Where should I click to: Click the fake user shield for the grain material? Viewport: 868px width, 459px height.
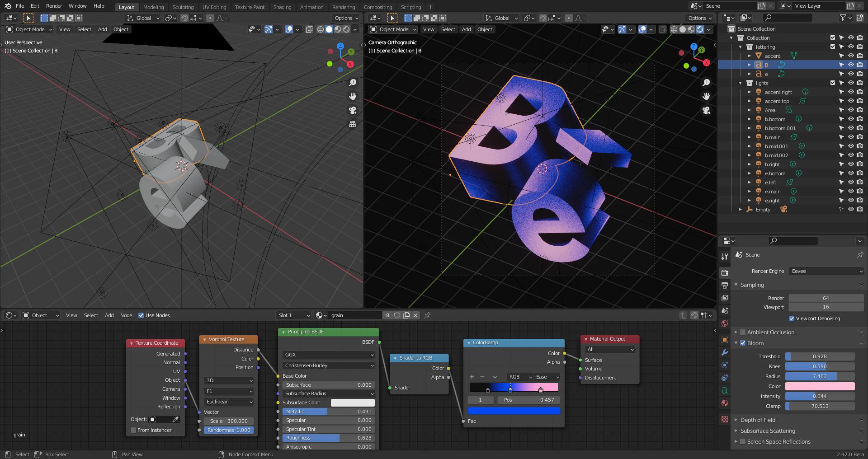(397, 315)
